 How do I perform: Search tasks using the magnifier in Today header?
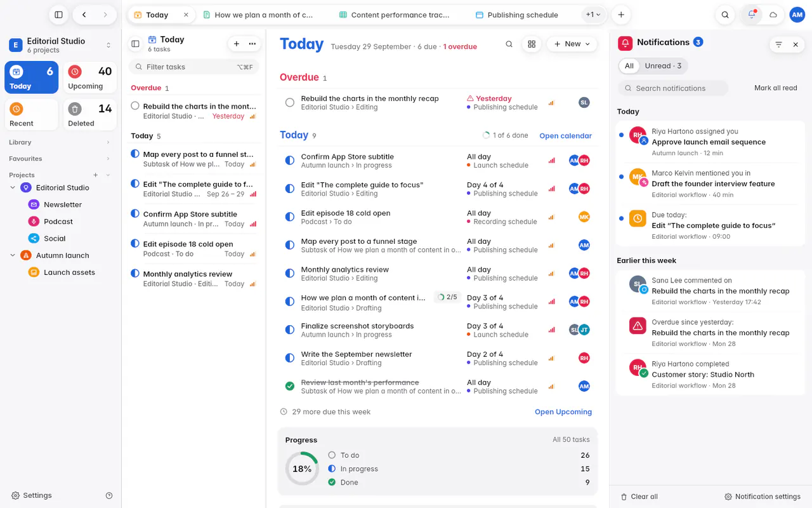[x=509, y=44]
